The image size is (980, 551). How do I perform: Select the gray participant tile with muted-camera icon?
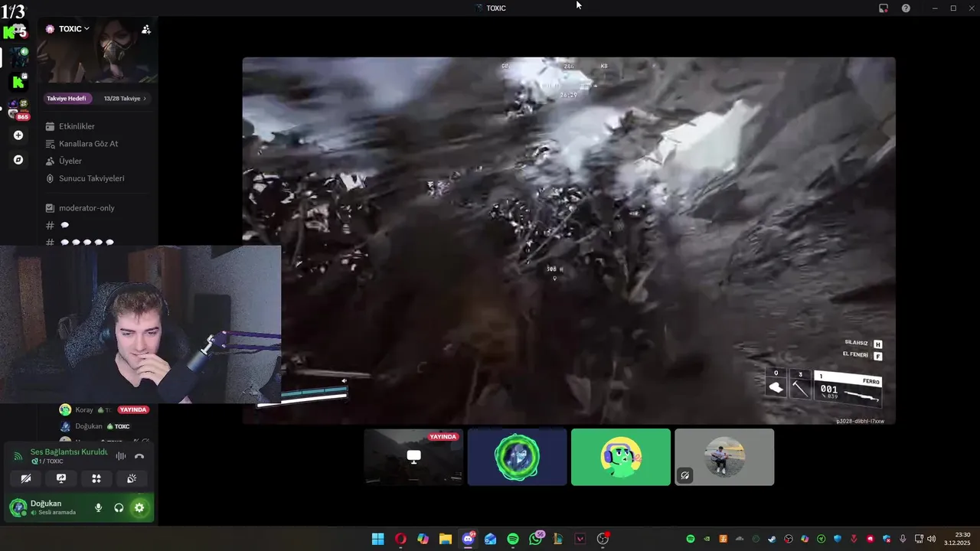[724, 457]
